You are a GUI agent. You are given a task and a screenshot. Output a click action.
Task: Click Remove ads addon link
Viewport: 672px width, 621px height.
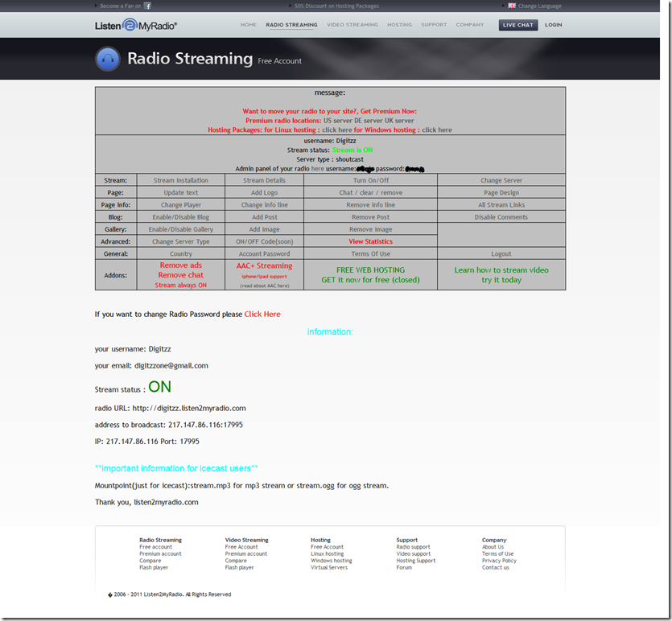[181, 265]
